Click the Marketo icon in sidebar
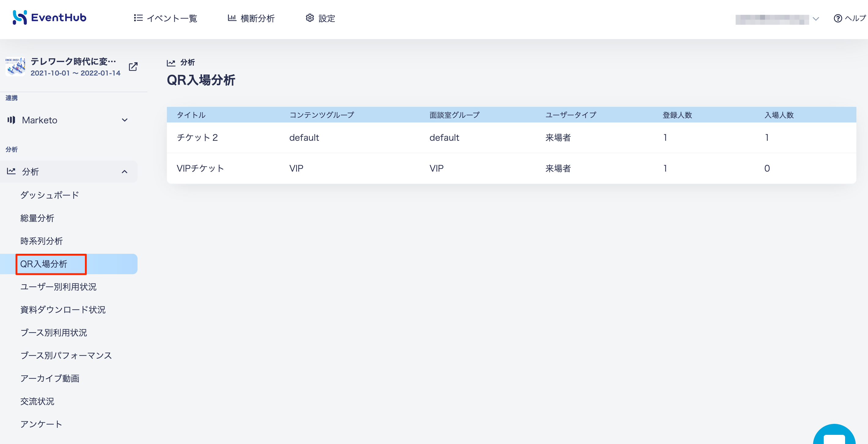Viewport: 868px width, 444px height. click(11, 120)
